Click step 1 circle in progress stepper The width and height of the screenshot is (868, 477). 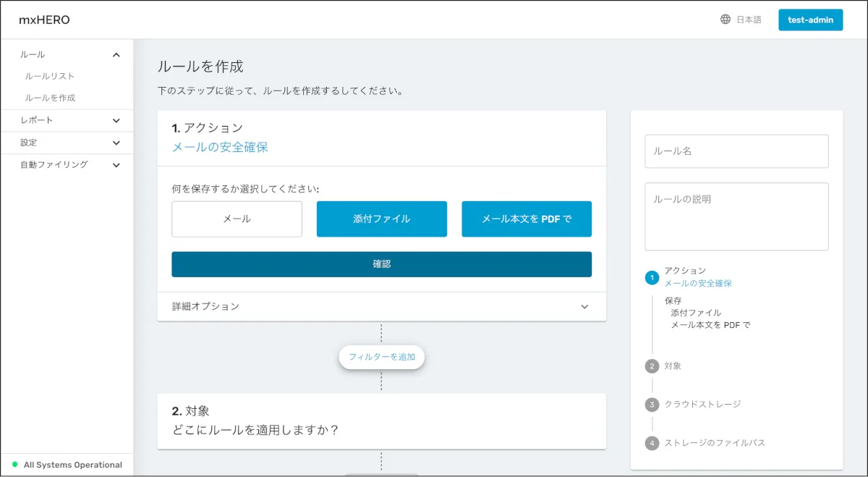652,277
